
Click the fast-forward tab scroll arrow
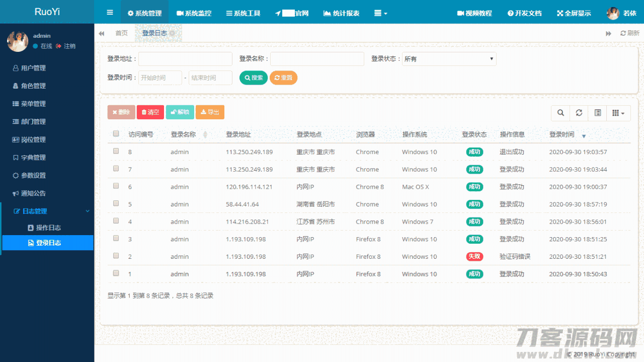(x=608, y=33)
